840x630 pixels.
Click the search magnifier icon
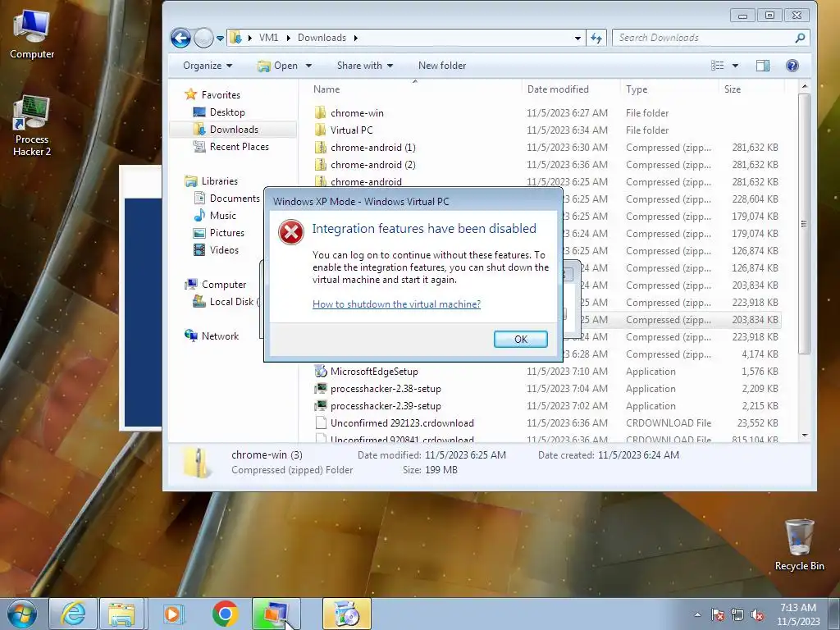(800, 38)
